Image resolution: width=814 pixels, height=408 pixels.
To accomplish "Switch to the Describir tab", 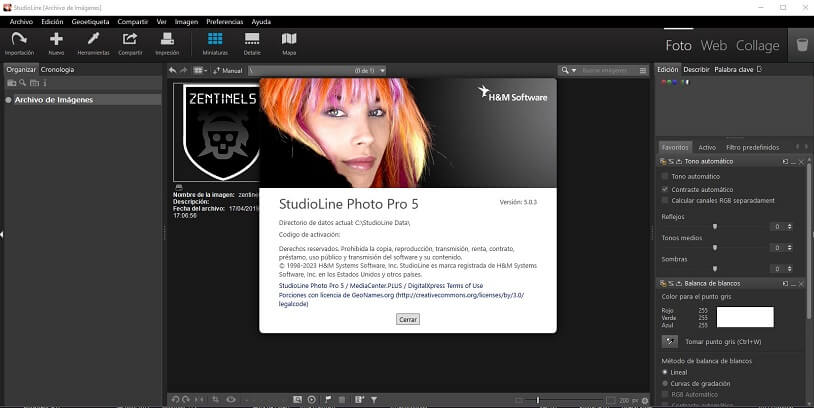I will coord(696,69).
